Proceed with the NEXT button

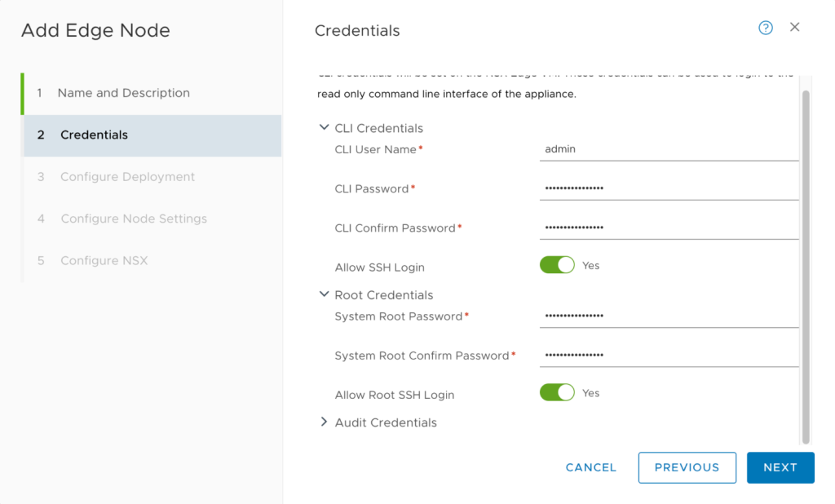(780, 467)
